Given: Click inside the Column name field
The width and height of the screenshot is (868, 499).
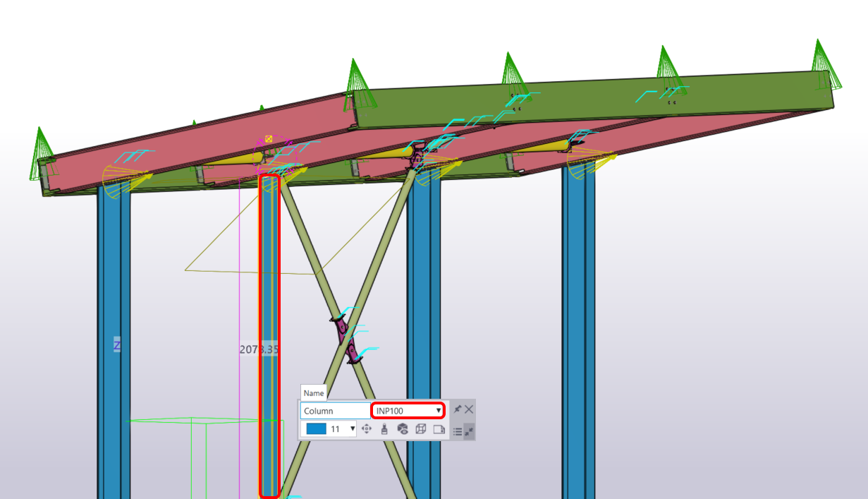Looking at the screenshot, I should 331,410.
